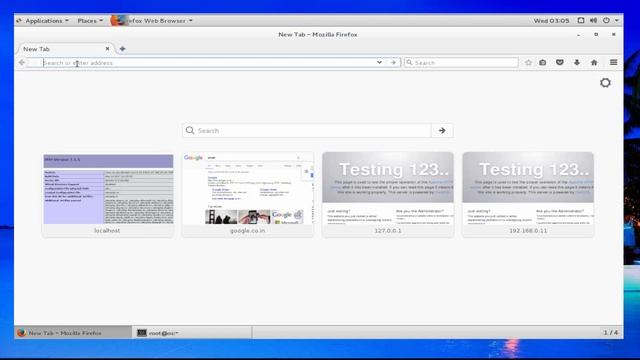Open a new tab with the plus button
The width and height of the screenshot is (640, 360).
[122, 49]
